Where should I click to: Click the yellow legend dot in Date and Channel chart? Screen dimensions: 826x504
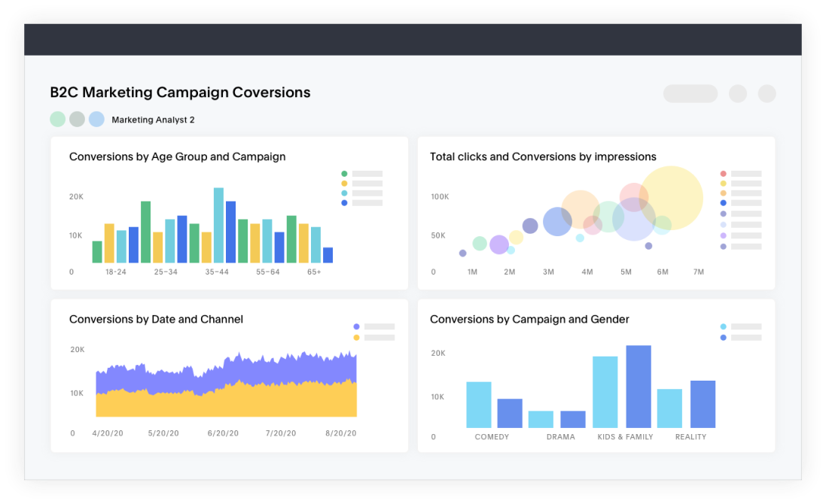coord(356,338)
